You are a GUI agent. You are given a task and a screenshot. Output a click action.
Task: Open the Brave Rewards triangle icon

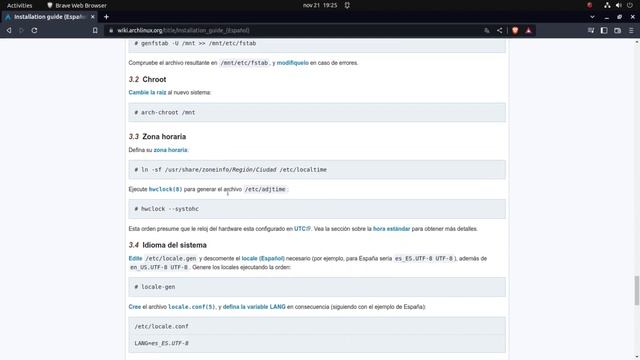[529, 30]
